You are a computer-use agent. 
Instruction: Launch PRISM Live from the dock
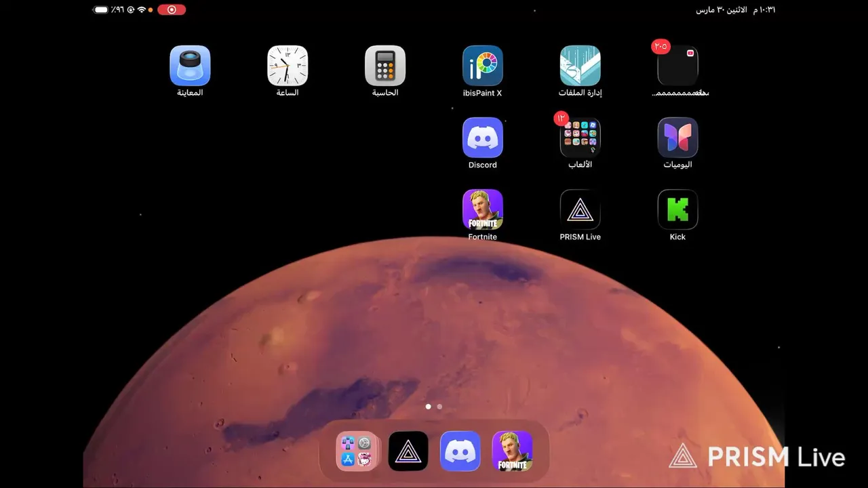point(408,451)
